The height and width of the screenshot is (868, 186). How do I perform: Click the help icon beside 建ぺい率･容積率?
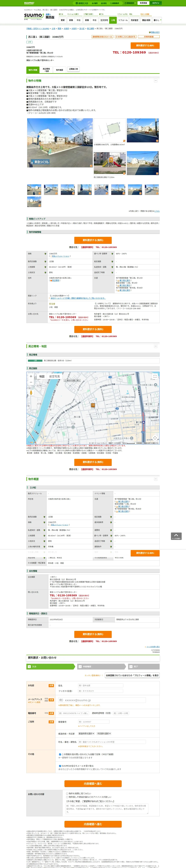(x=112, y=254)
